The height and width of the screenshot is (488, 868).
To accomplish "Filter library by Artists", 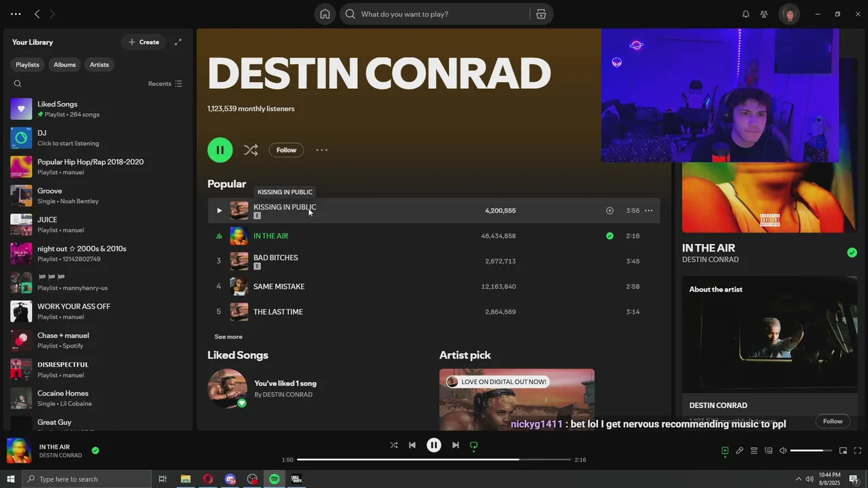I will coord(100,64).
